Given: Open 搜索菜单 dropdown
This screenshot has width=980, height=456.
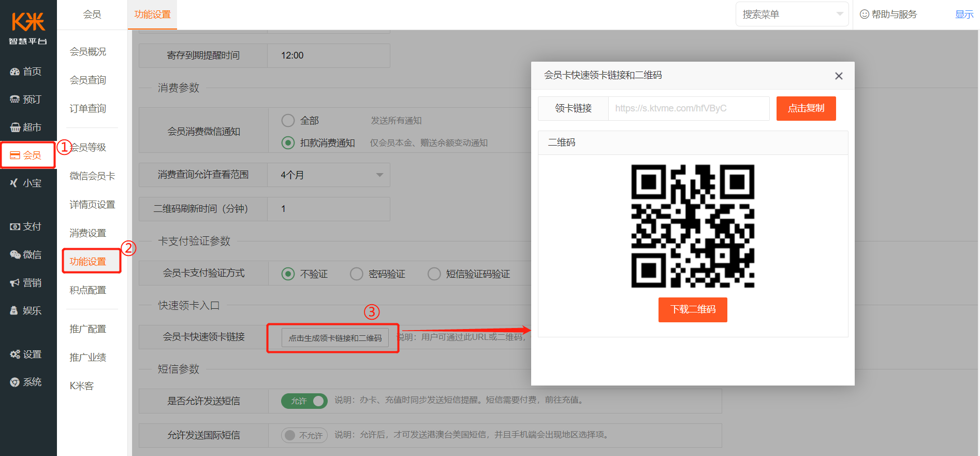Looking at the screenshot, I should (x=792, y=15).
